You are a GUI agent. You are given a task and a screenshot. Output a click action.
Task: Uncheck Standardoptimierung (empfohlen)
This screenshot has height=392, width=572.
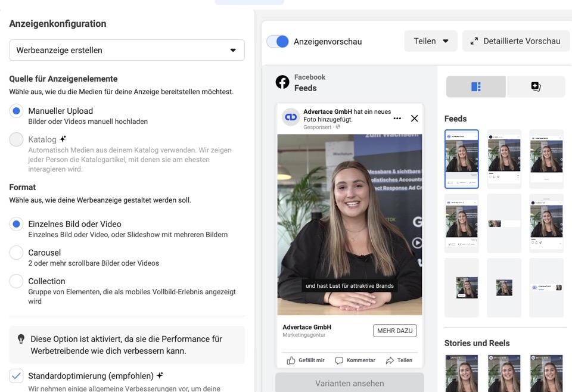coord(17,376)
